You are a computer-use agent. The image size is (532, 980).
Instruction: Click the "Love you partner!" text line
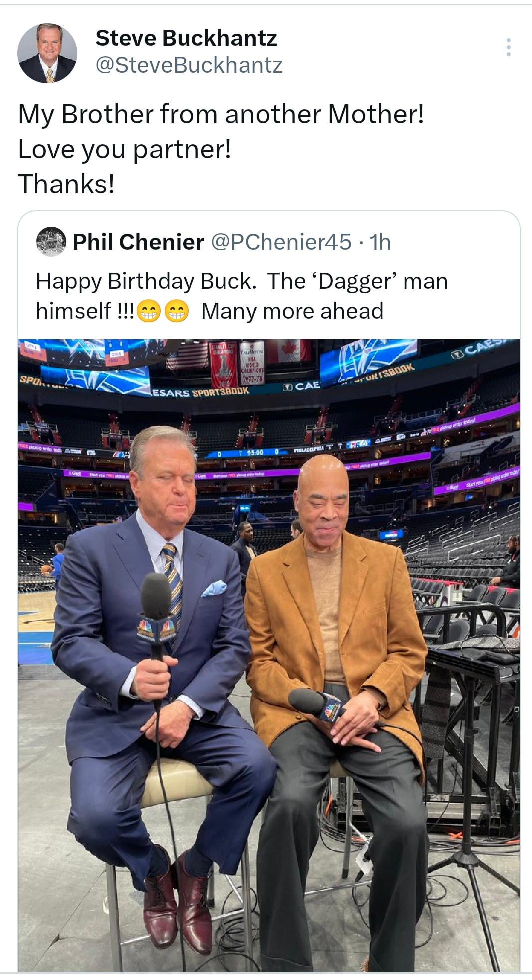pos(125,149)
